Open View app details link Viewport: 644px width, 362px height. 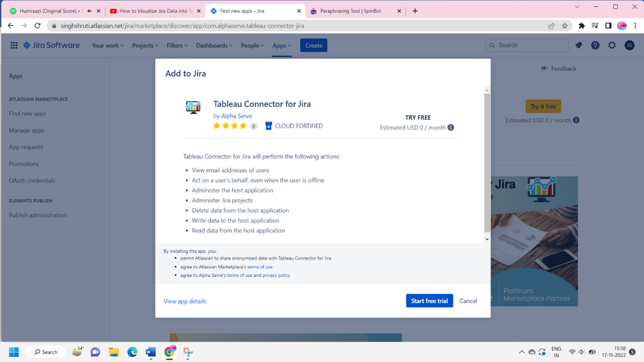click(185, 301)
